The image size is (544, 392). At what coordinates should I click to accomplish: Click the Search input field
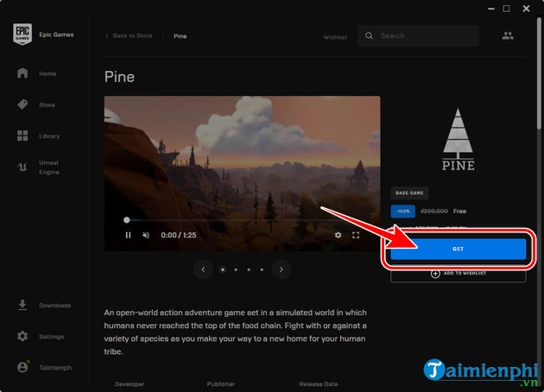[x=419, y=35]
